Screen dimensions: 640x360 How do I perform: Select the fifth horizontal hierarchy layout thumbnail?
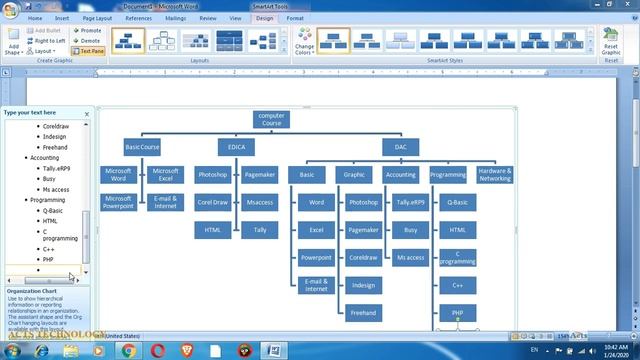point(263,41)
